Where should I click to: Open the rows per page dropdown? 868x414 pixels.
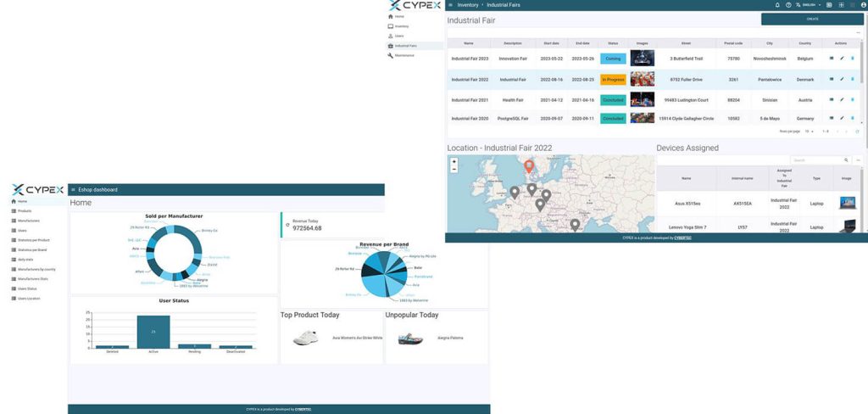[x=808, y=131]
